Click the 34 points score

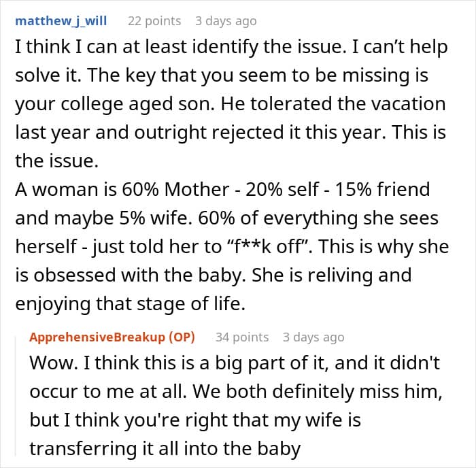click(x=242, y=337)
